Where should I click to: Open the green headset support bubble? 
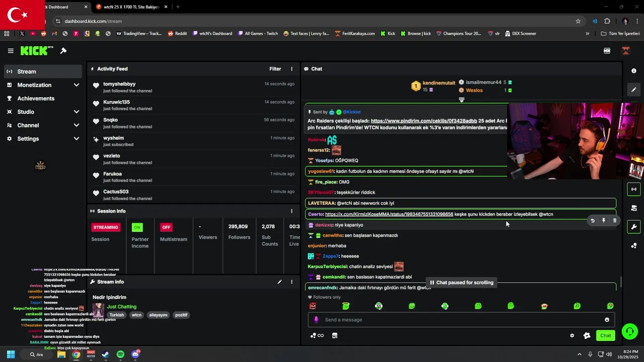629,331
